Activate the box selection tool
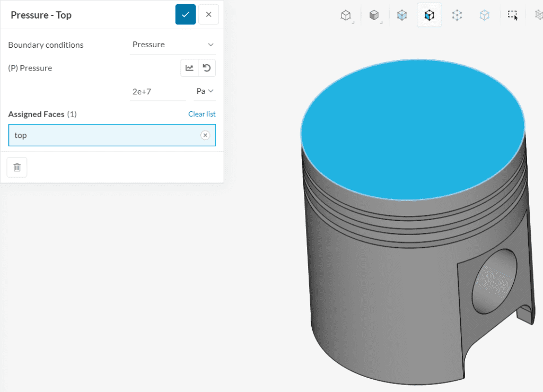The image size is (543, 392). pyautogui.click(x=512, y=15)
